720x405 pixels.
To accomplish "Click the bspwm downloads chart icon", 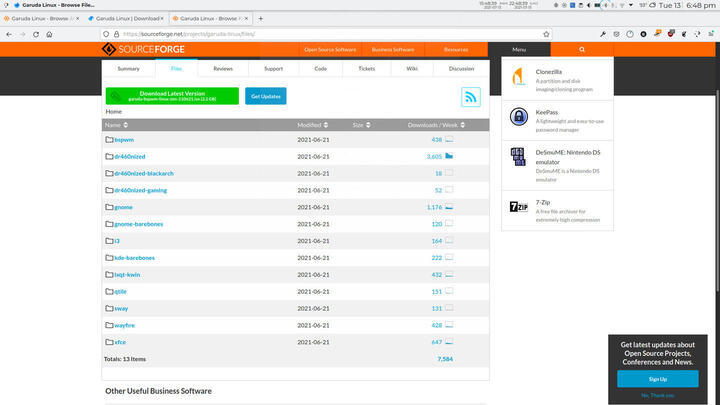I will (x=449, y=139).
